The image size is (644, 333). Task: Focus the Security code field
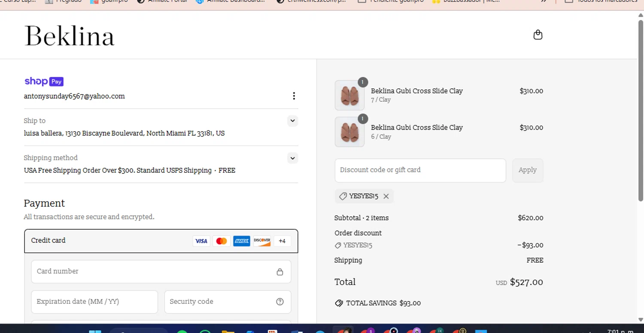(x=228, y=302)
